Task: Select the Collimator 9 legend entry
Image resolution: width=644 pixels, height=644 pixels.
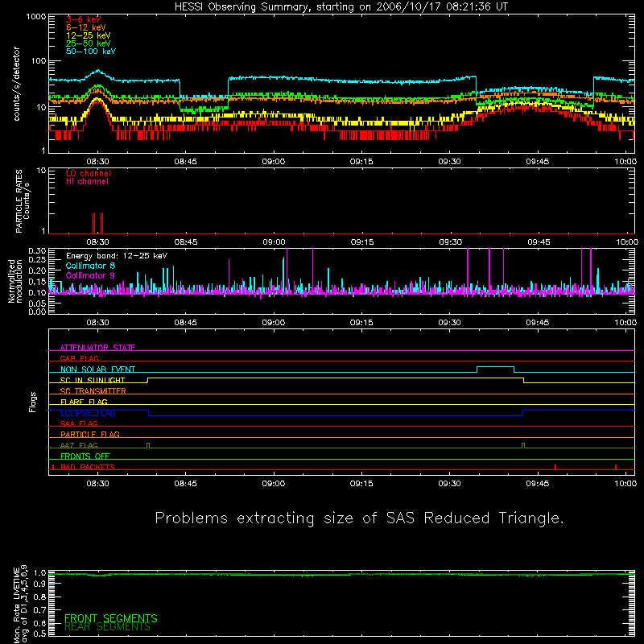Action: point(90,275)
